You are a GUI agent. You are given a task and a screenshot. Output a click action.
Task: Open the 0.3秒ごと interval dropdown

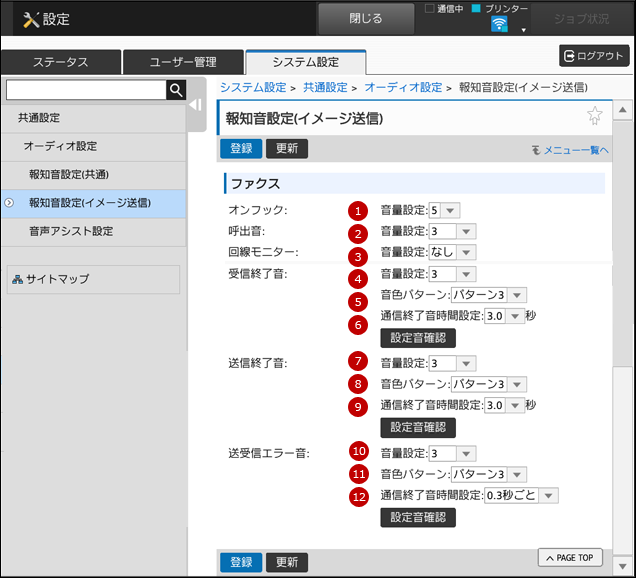521,495
